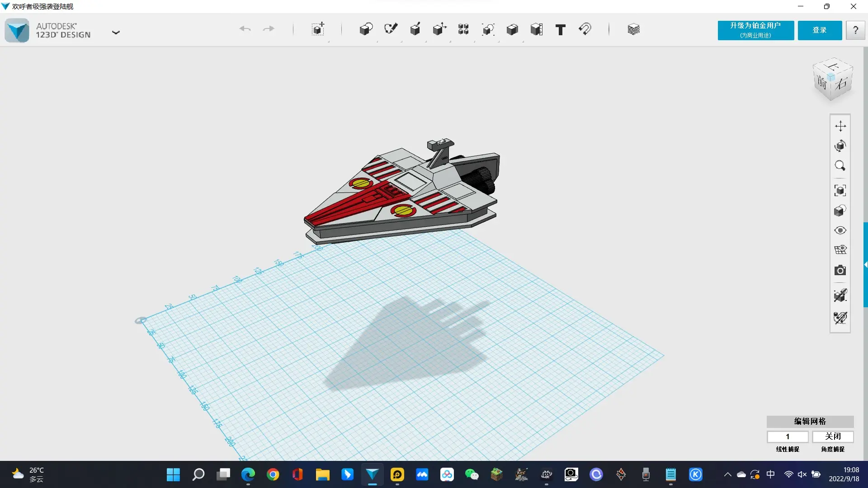Select the Orbit navigation tool
Viewport: 868px width, 488px height.
(x=840, y=145)
